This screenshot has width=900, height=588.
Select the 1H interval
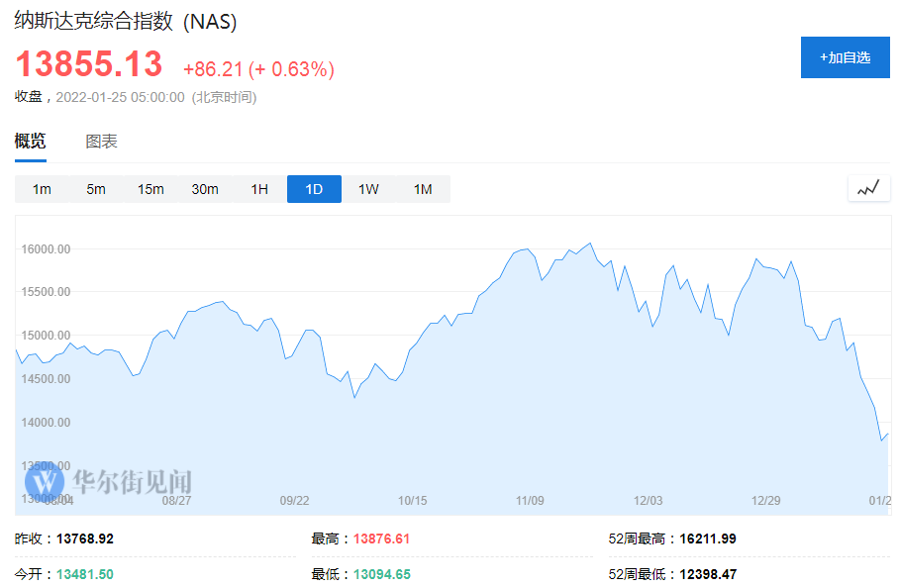tap(259, 189)
